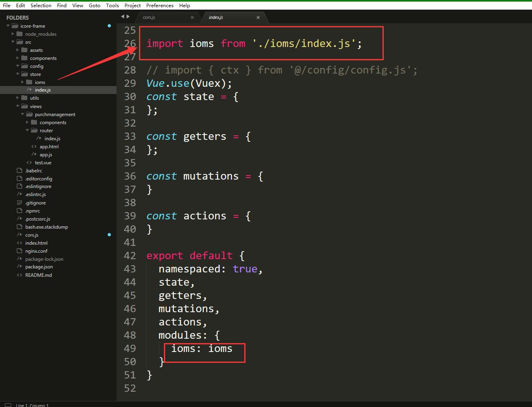Click the left tab navigation arrow
532x407 pixels.
(x=123, y=16)
